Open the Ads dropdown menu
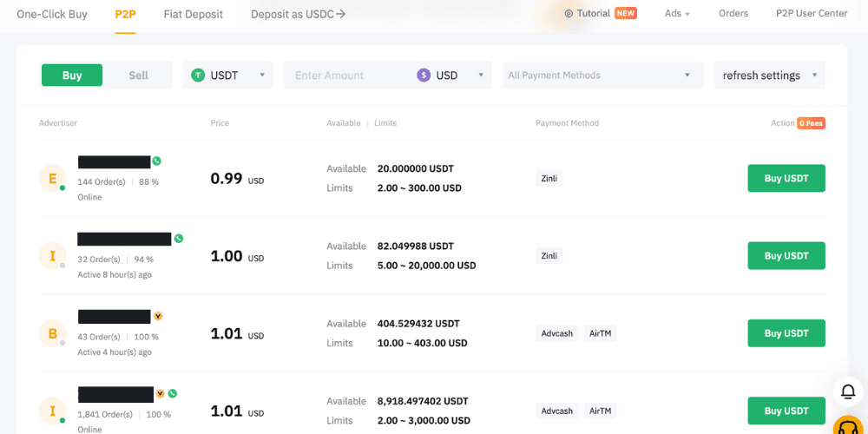The image size is (868, 434). tap(677, 14)
